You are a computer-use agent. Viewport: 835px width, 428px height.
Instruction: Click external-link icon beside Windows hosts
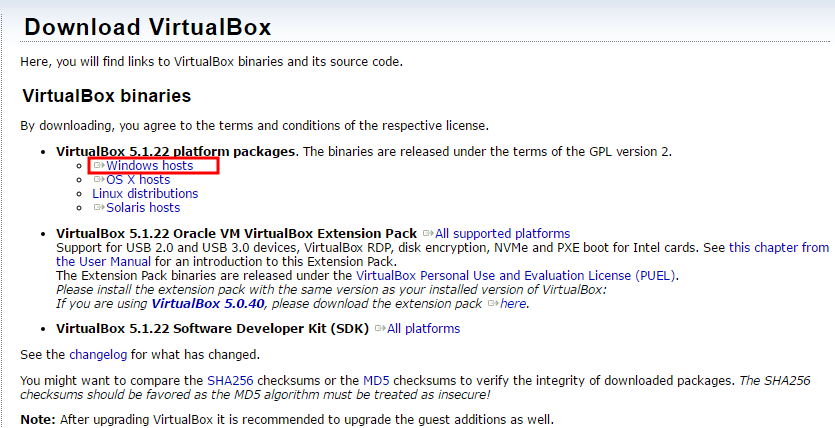[x=99, y=166]
